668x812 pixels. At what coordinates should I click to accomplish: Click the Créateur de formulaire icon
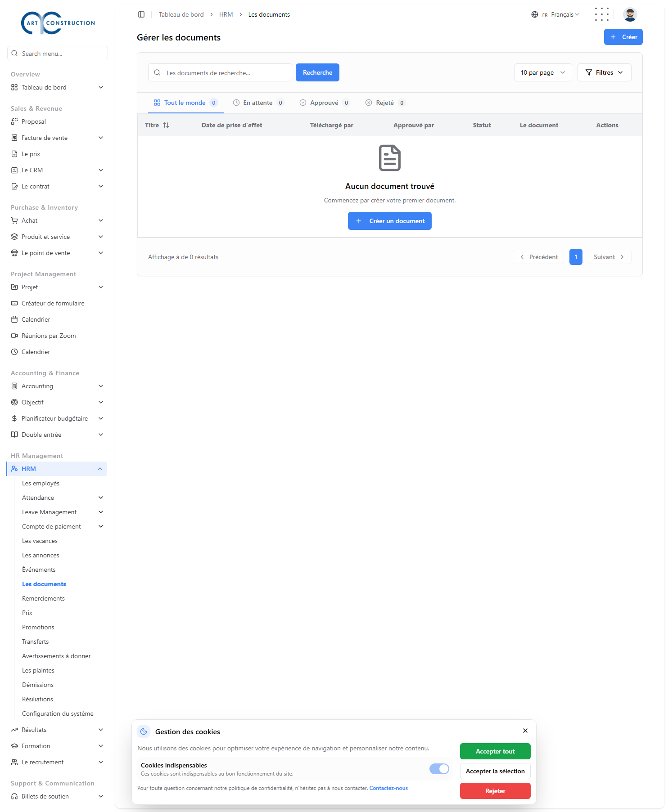[14, 303]
